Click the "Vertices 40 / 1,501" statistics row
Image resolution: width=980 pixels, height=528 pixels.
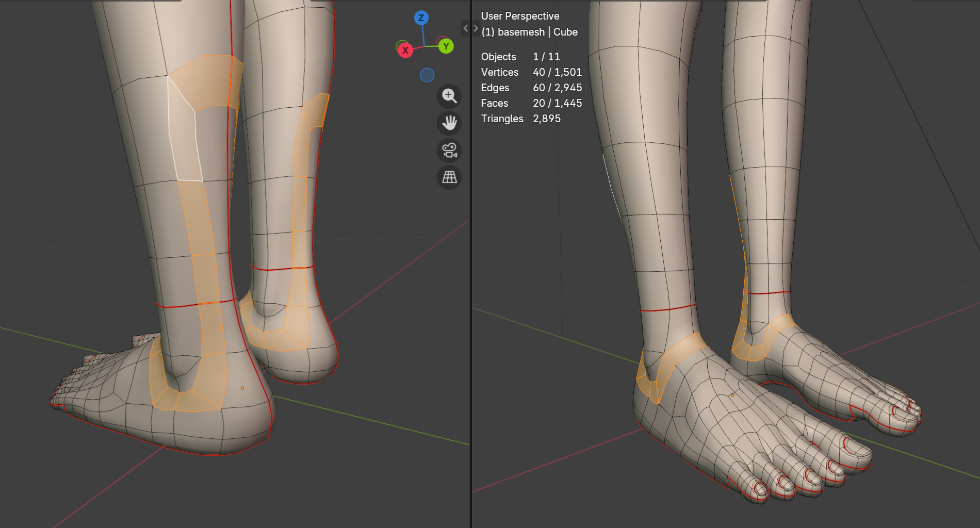[x=531, y=72]
